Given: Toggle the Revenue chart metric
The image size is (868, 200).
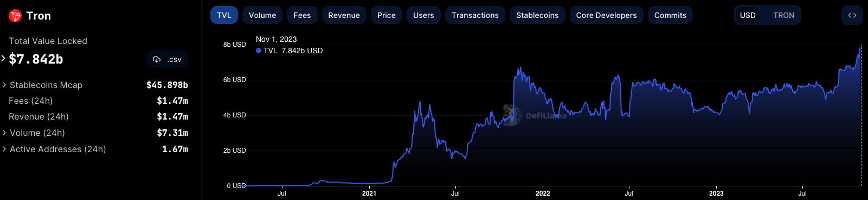Looking at the screenshot, I should [x=344, y=15].
